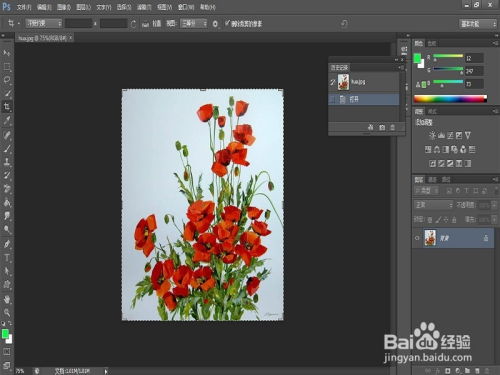Open the workspace switcher dropdown
500x375 pixels.
pos(478,24)
